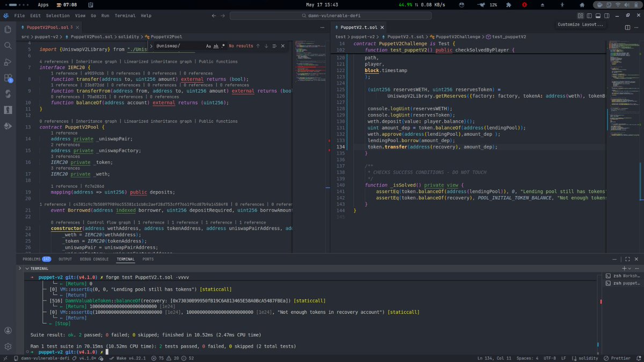The height and width of the screenshot is (362, 644).
Task: Expand replace mode chevron in find widget
Action: (x=152, y=46)
